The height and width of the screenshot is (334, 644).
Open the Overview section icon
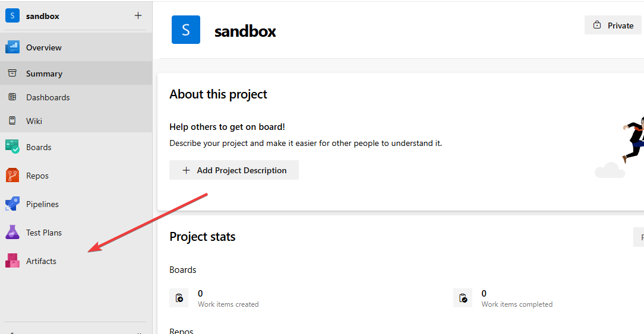click(12, 47)
